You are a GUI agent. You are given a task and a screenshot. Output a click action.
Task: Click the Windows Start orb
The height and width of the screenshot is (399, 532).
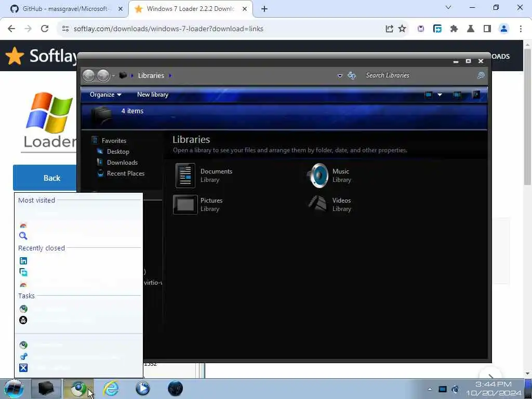(x=14, y=389)
